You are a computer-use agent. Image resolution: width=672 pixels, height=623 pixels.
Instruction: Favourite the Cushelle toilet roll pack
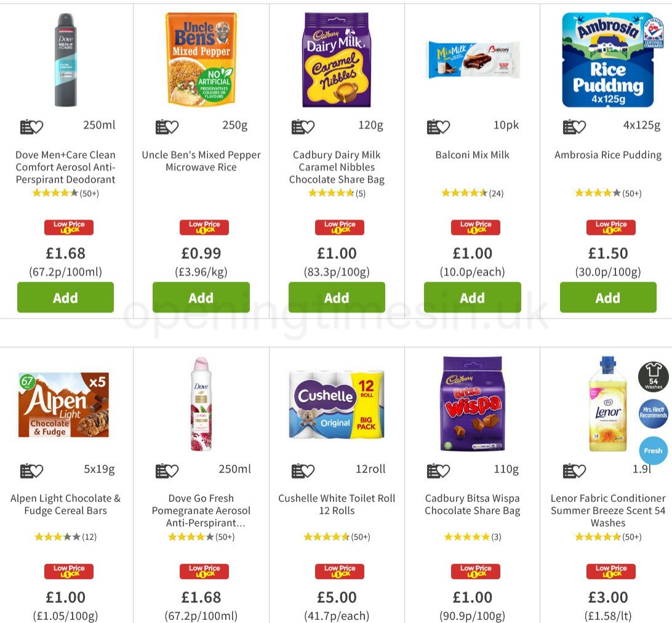tap(309, 470)
